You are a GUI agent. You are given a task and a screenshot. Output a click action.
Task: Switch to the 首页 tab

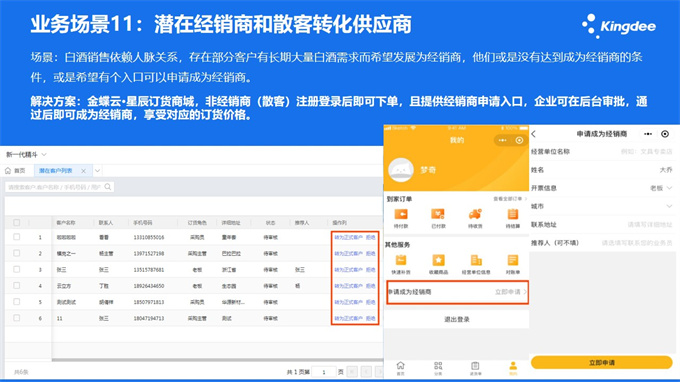click(x=15, y=171)
